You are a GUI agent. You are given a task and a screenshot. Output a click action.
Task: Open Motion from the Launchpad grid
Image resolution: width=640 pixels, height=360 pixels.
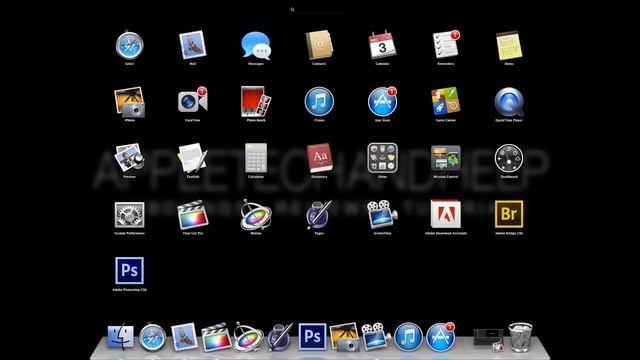pyautogui.click(x=256, y=215)
